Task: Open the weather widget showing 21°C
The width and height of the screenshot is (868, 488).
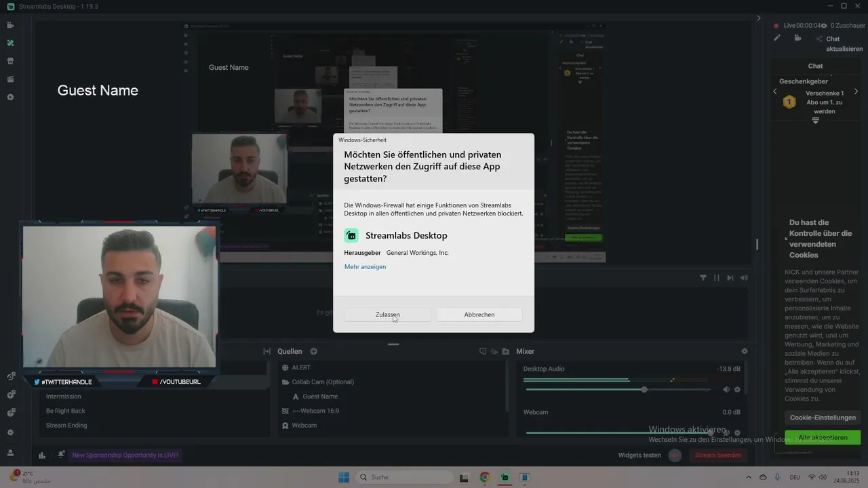Action: [31, 477]
